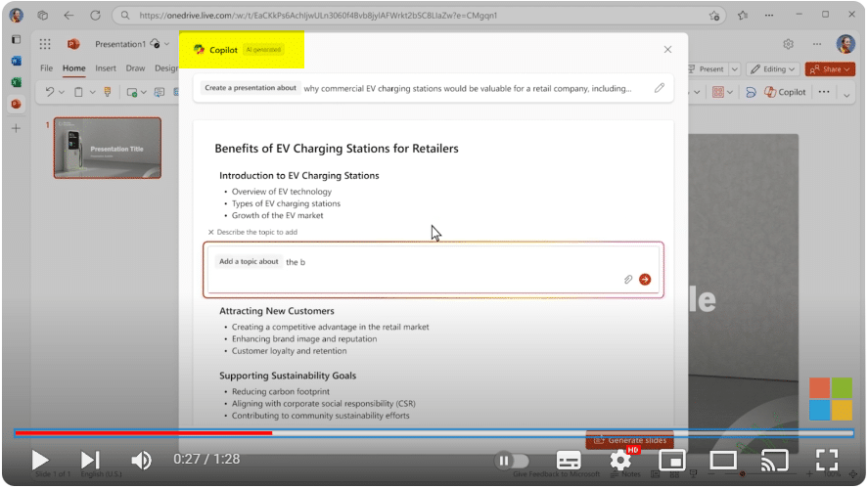Open the Insert ribbon tab
868x488 pixels.
click(105, 68)
